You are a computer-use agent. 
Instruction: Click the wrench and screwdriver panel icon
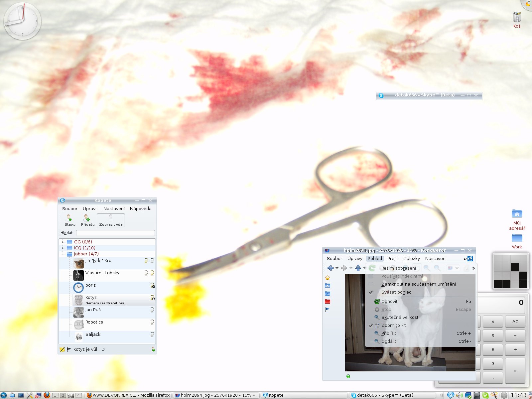click(30, 395)
